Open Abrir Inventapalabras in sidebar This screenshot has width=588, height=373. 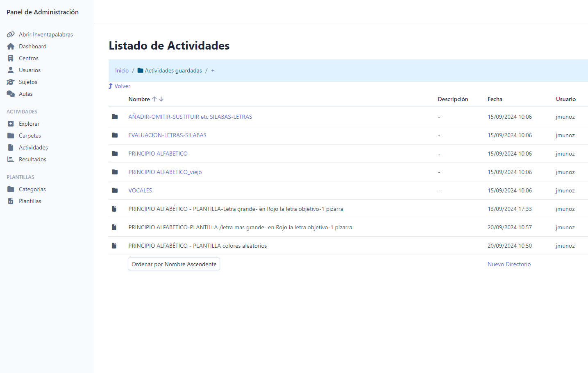pyautogui.click(x=46, y=34)
